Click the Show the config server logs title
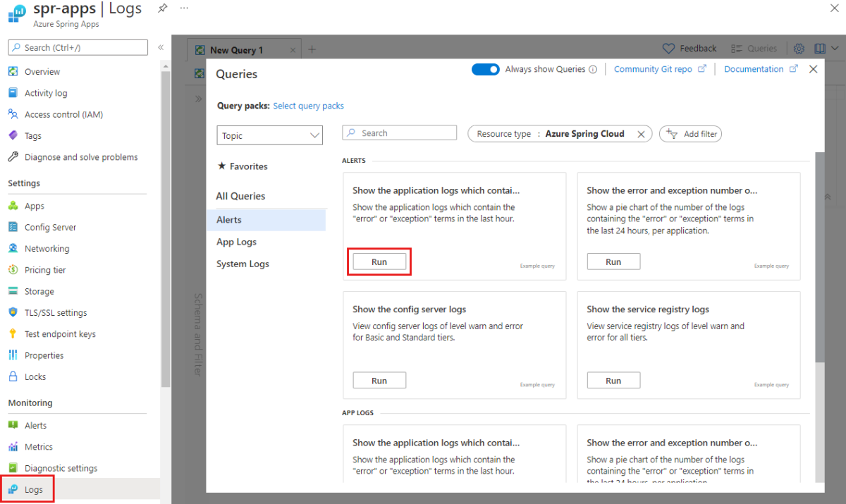846x504 pixels. [x=409, y=309]
